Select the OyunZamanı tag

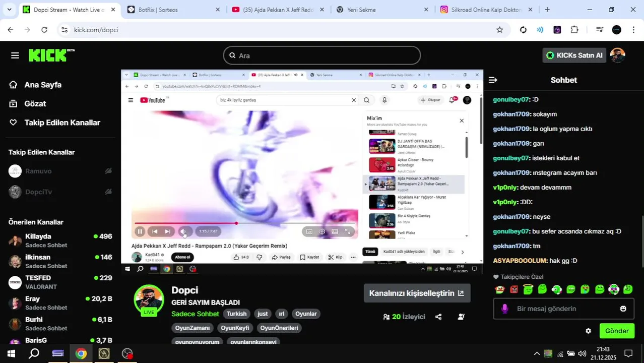[x=192, y=328]
